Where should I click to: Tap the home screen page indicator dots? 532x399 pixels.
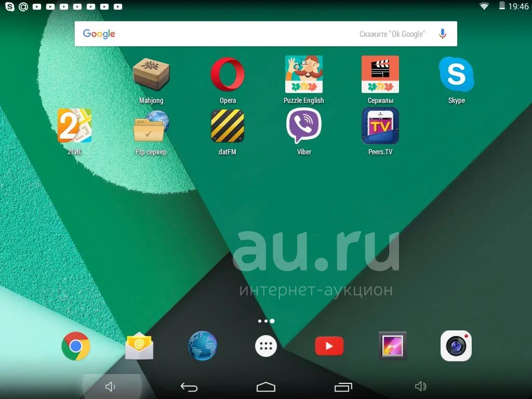(266, 321)
